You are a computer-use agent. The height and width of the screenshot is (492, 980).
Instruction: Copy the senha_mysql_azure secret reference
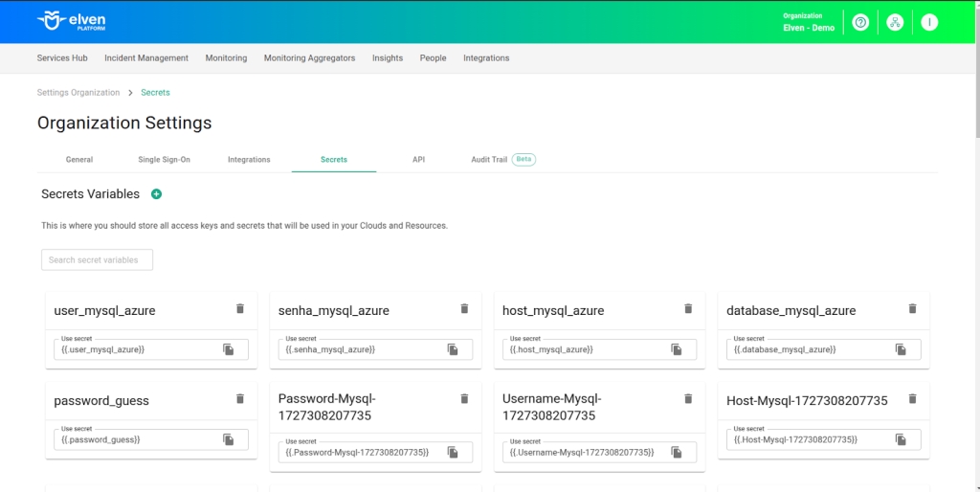tap(453, 349)
